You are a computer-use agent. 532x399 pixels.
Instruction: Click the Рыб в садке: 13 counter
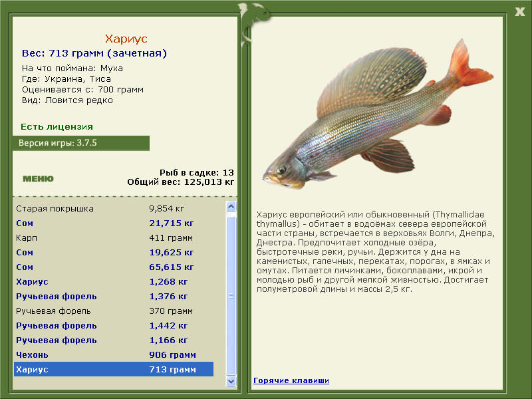[x=197, y=172]
